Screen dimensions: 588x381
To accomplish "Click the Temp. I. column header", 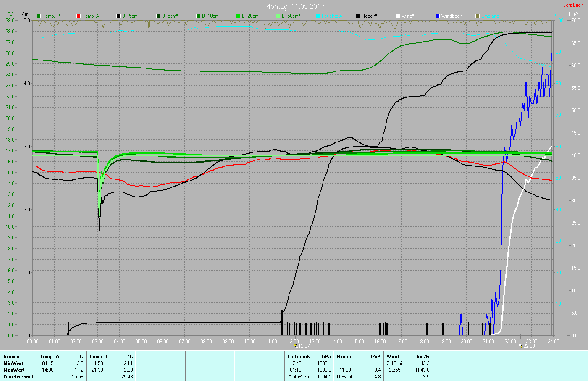I will [99, 357].
